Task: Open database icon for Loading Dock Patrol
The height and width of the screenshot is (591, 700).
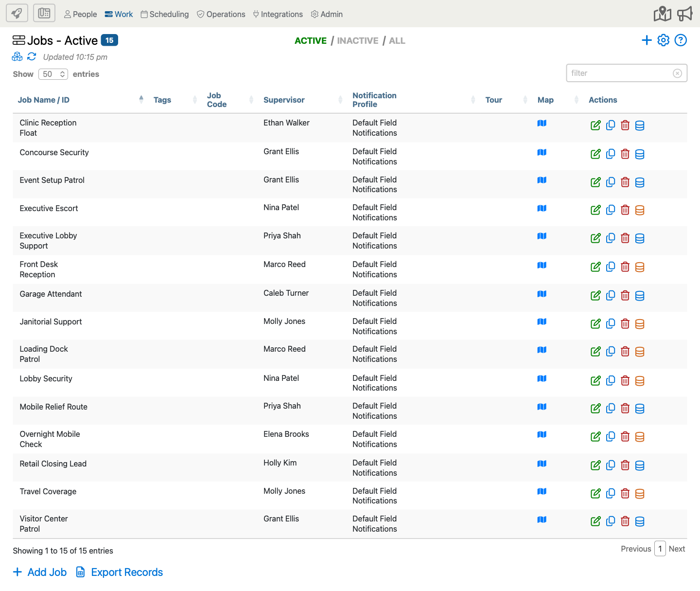Action: click(x=640, y=352)
